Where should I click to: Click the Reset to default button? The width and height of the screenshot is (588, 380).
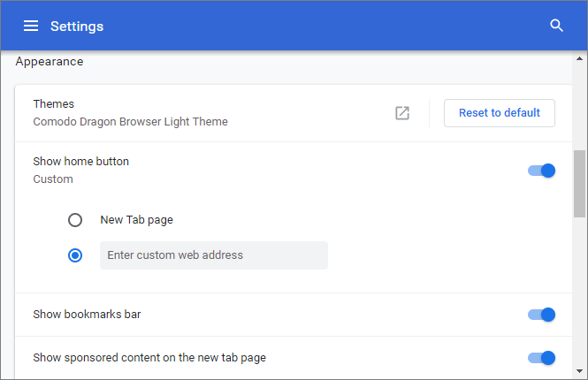(x=499, y=113)
